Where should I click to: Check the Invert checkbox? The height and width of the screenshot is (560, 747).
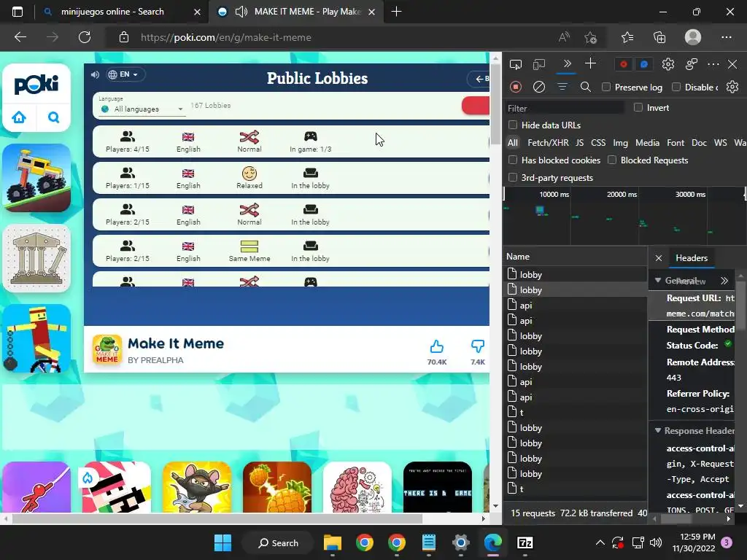(x=638, y=108)
